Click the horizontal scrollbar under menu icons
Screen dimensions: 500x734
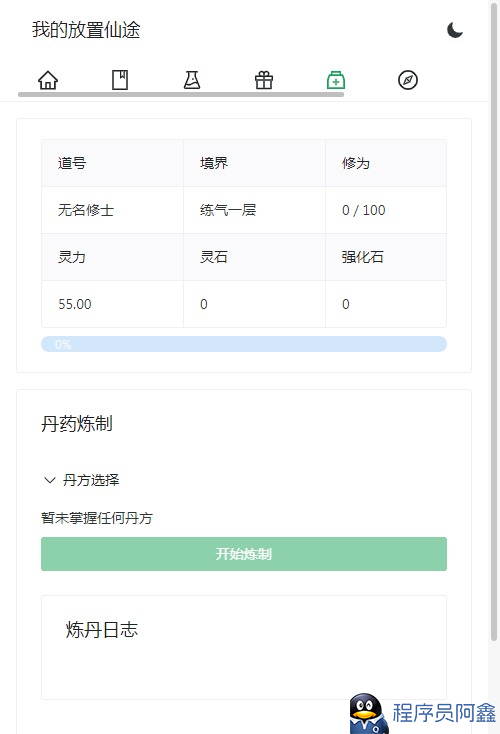181,95
